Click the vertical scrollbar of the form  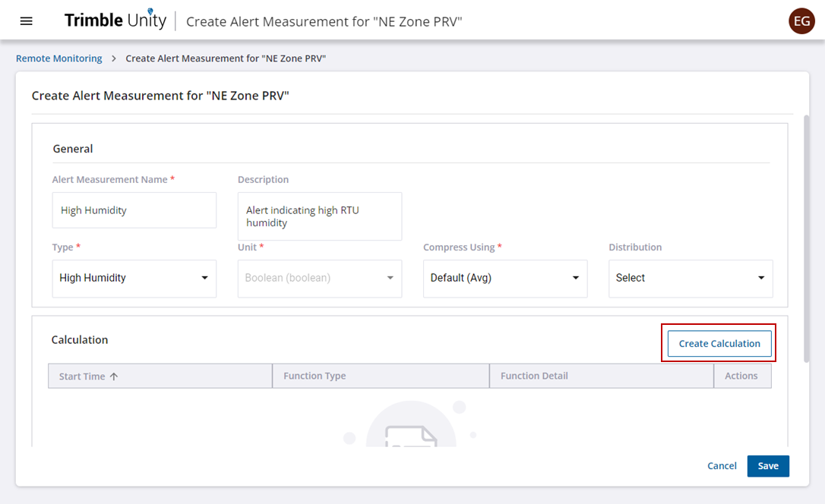point(806,228)
